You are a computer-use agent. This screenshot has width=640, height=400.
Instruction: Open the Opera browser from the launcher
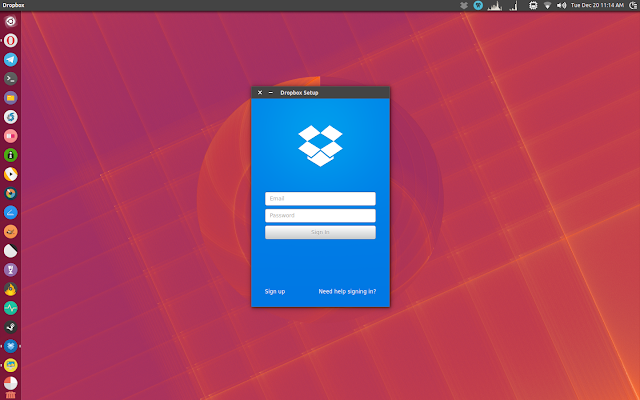coord(11,40)
